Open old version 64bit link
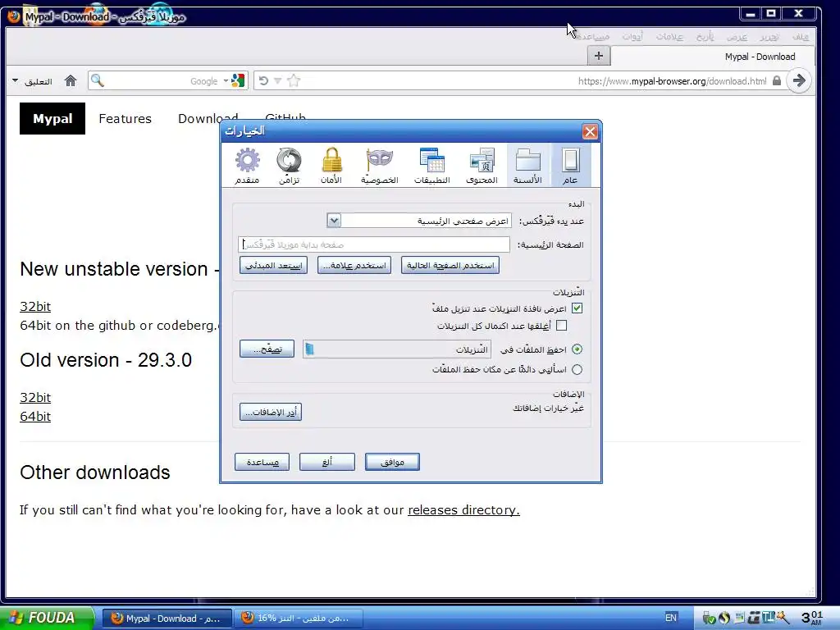Image resolution: width=840 pixels, height=630 pixels. [35, 416]
